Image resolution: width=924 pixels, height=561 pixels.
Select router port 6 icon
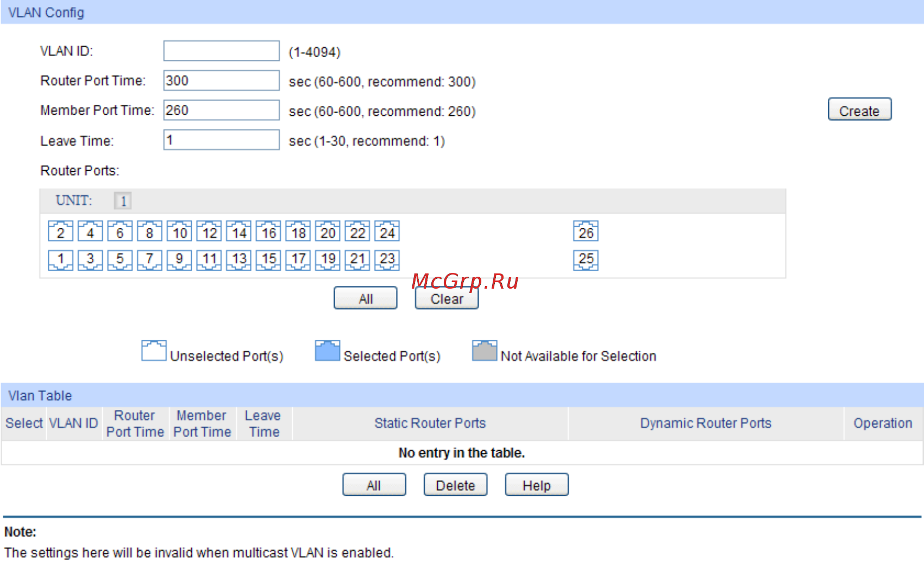pos(120,231)
